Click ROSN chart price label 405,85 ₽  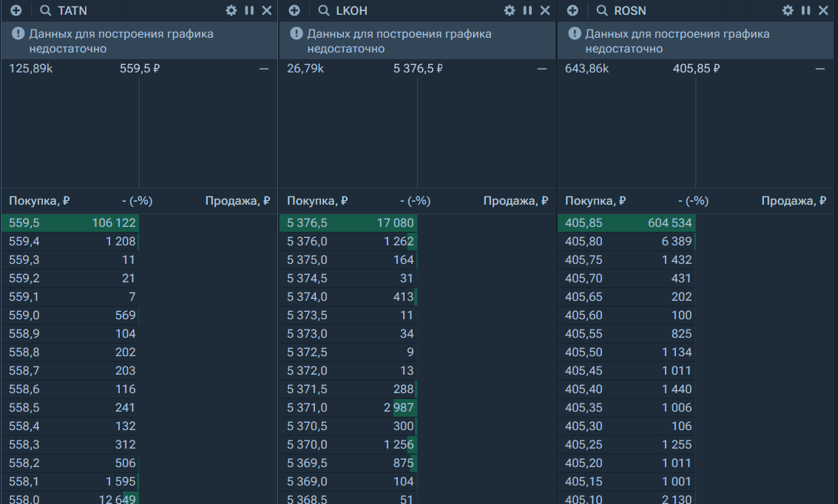click(x=697, y=69)
